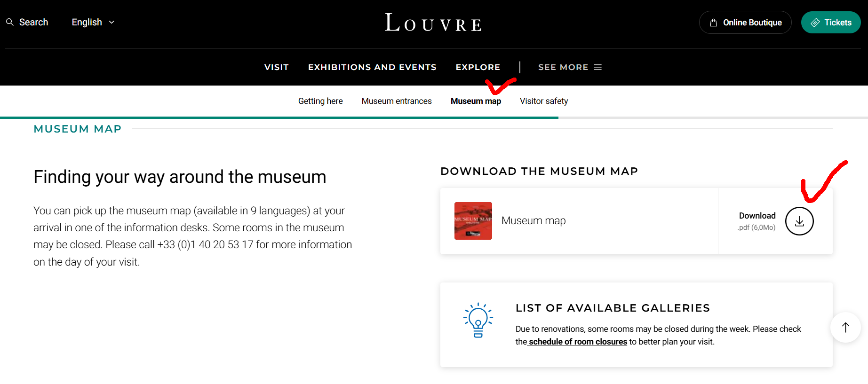Viewport: 868px width, 384px height.
Task: Click the back-to-top arrow button
Action: [845, 327]
